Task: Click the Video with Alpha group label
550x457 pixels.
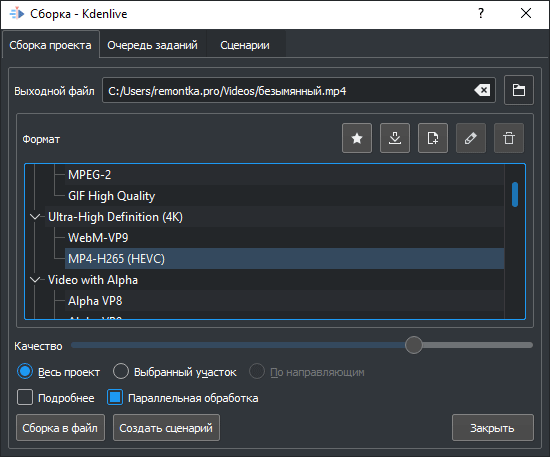Action: tap(93, 280)
